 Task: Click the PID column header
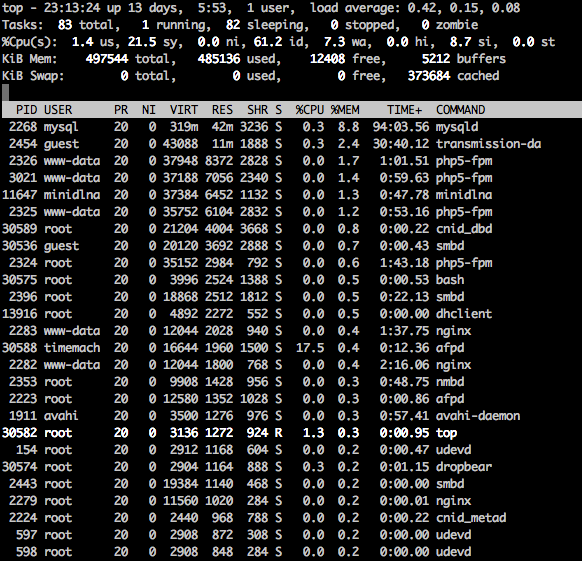pos(26,110)
